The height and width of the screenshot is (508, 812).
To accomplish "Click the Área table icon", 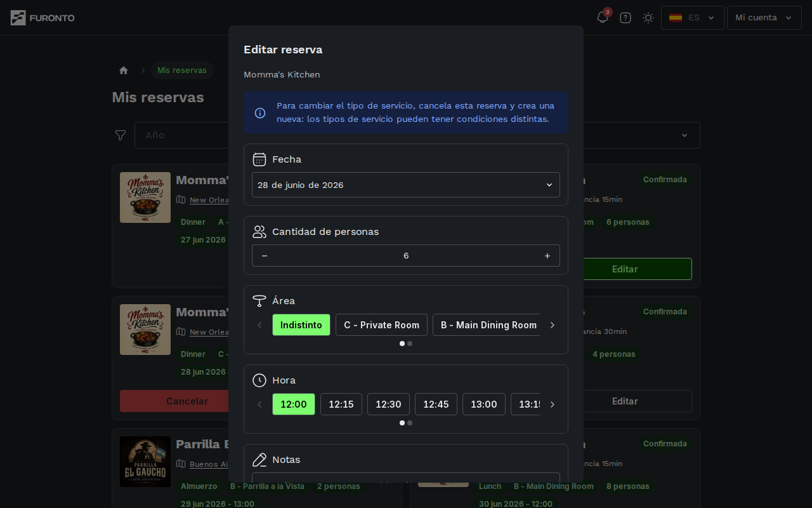I will tap(259, 301).
